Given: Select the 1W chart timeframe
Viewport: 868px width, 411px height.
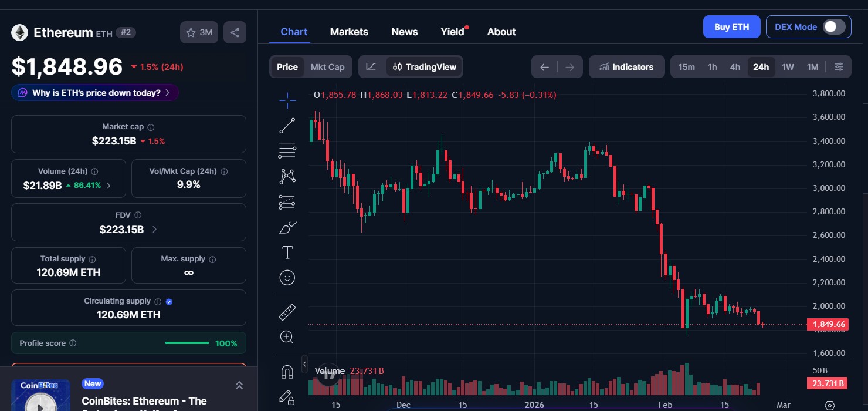Looking at the screenshot, I should [788, 67].
